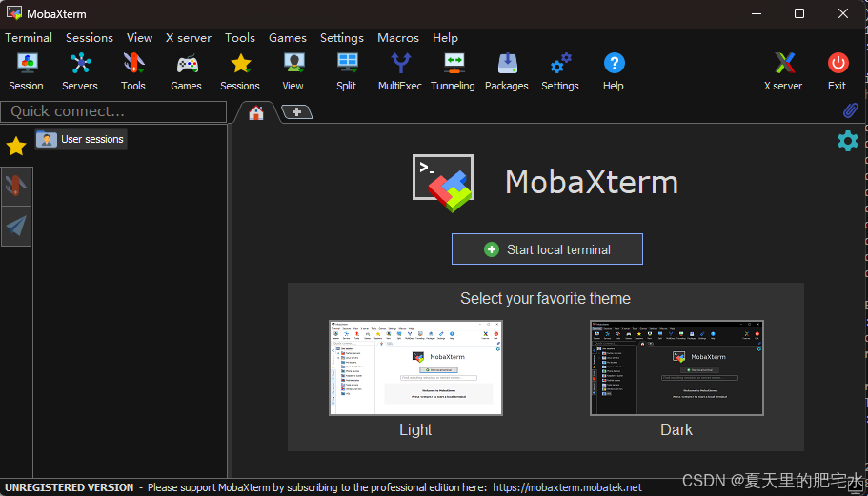The width and height of the screenshot is (868, 496).
Task: Click the MobaXterm title bar app icon
Action: (x=14, y=12)
